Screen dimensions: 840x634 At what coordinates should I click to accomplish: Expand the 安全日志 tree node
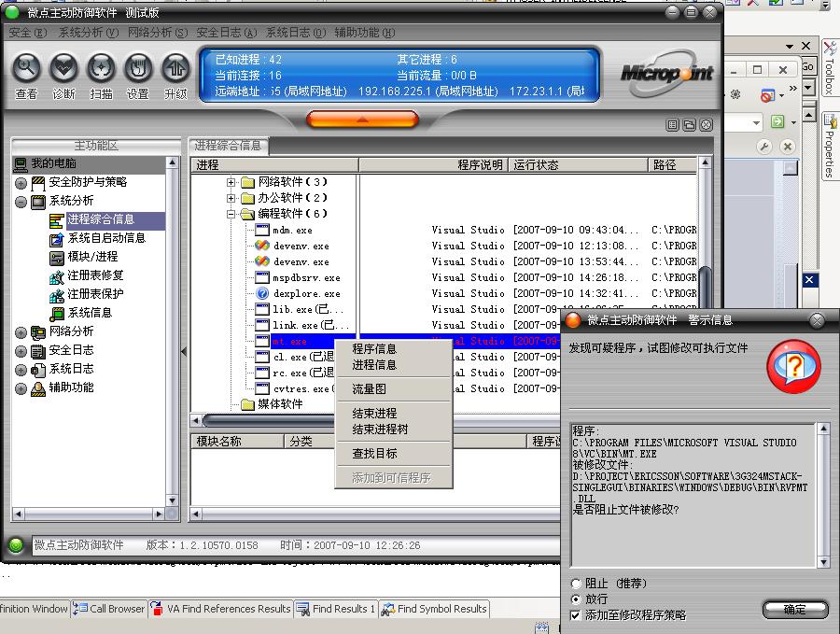[21, 352]
